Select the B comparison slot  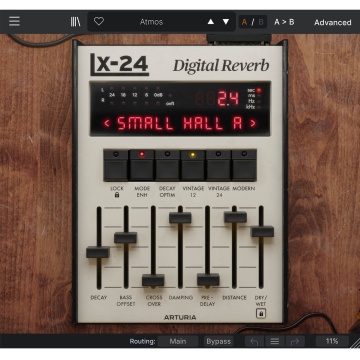(261, 22)
